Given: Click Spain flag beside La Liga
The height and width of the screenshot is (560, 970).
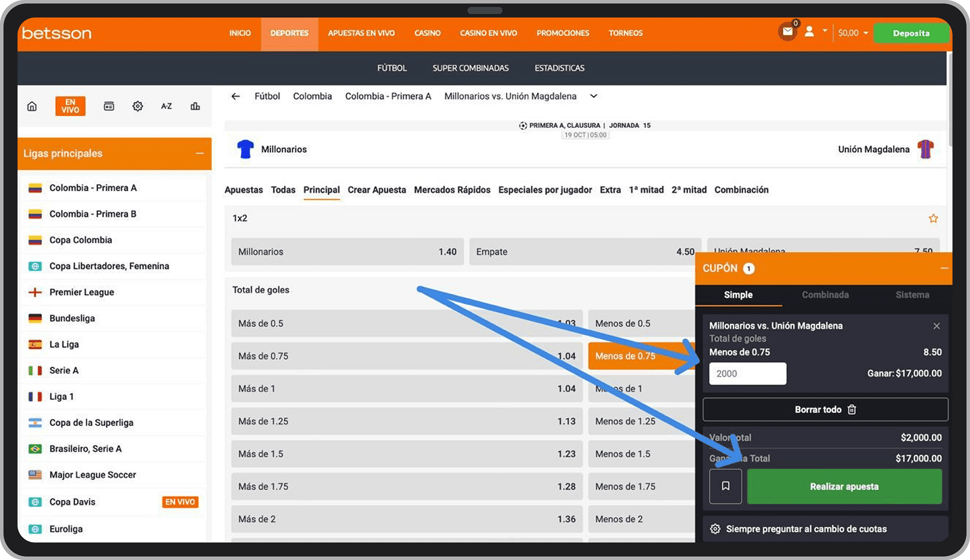Looking at the screenshot, I should [35, 345].
